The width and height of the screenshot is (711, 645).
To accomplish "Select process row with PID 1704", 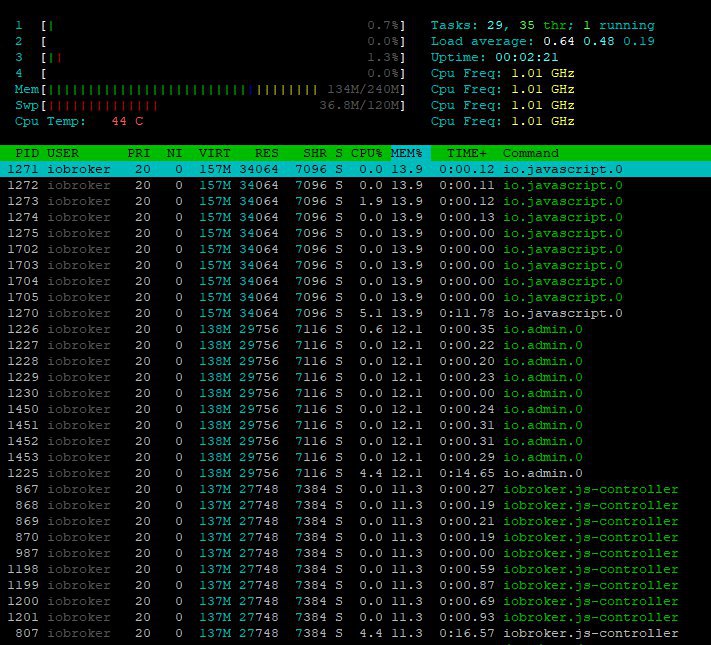I will [x=356, y=281].
